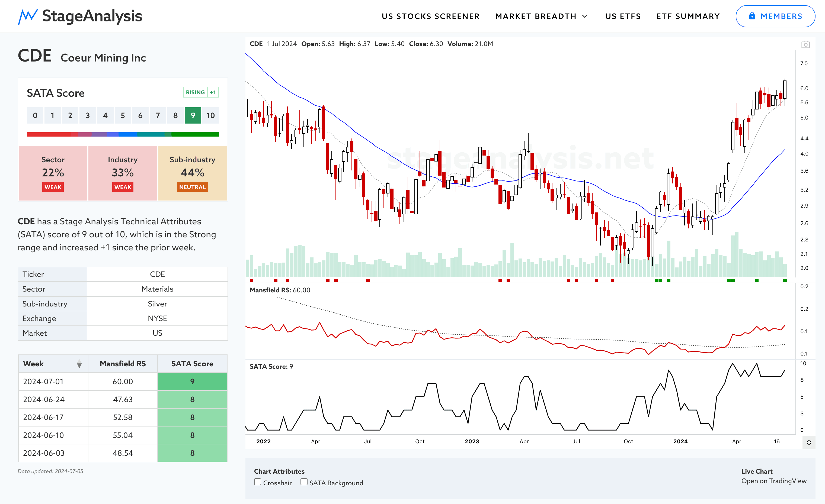Sort table by the Week column arrow
The width and height of the screenshot is (825, 504).
[79, 364]
